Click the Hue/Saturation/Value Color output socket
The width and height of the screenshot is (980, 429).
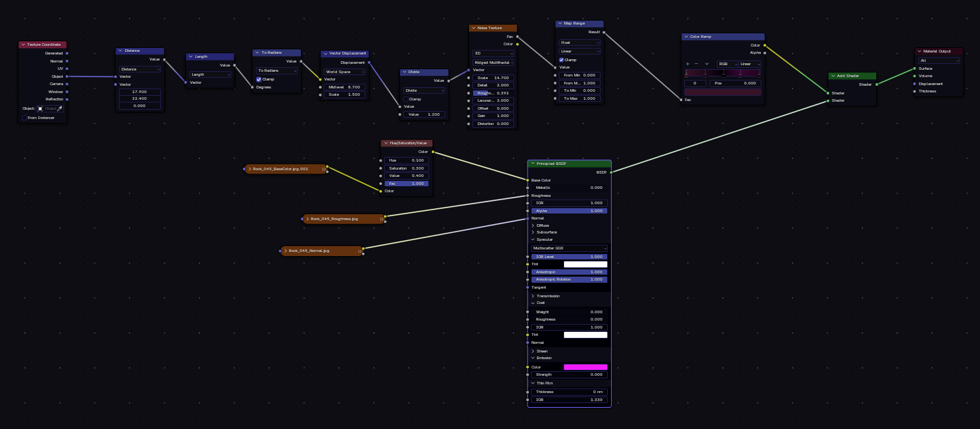tap(433, 152)
